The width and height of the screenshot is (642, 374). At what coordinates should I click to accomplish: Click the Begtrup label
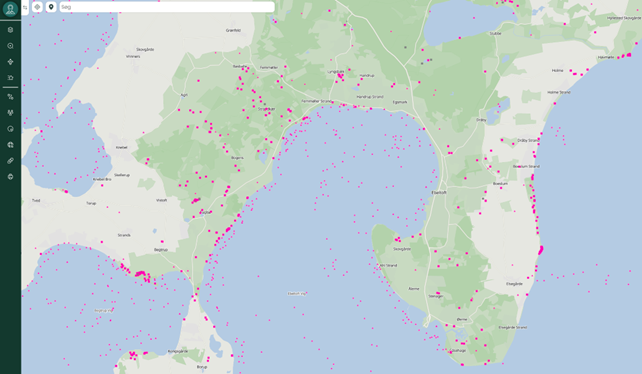[x=161, y=250]
